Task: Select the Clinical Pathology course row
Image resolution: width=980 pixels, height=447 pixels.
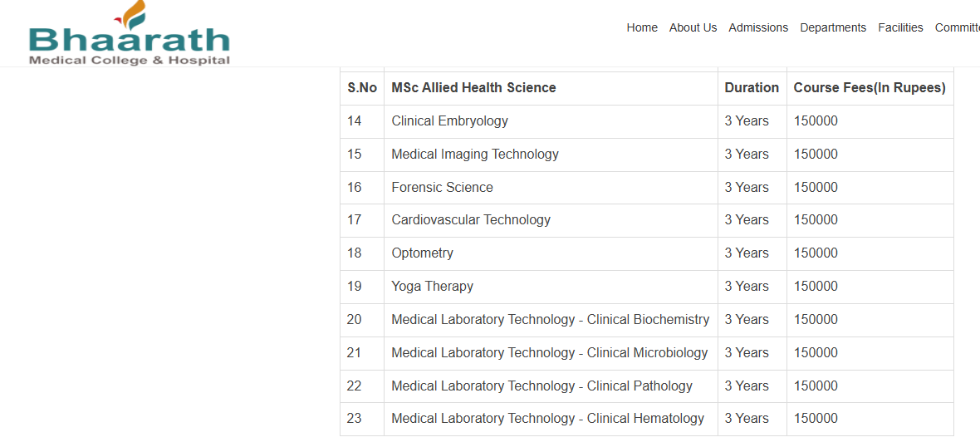Action: coord(541,386)
